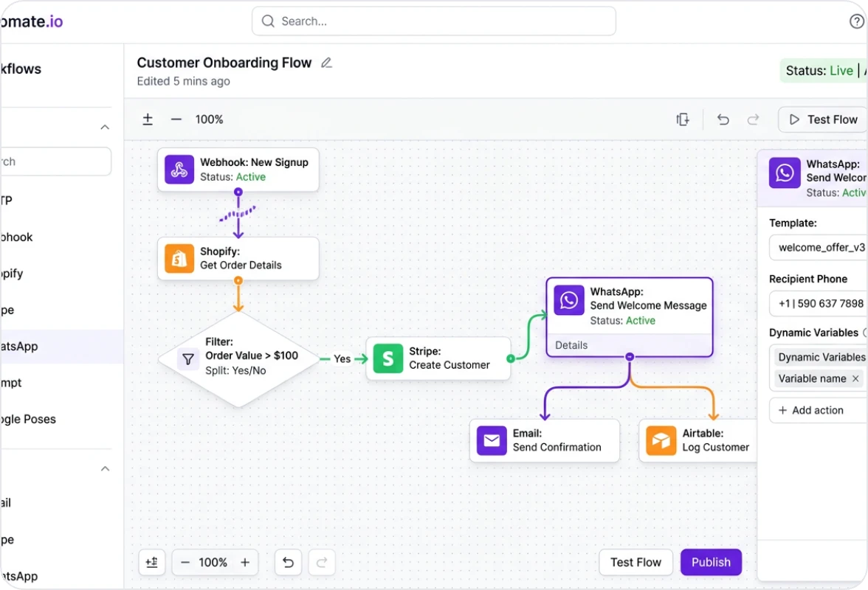The height and width of the screenshot is (590, 868).
Task: Click the bottom zoom out minus button
Action: click(185, 563)
